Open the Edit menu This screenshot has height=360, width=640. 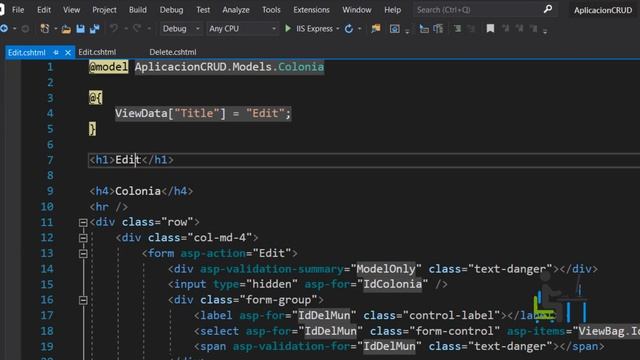pos(44,9)
